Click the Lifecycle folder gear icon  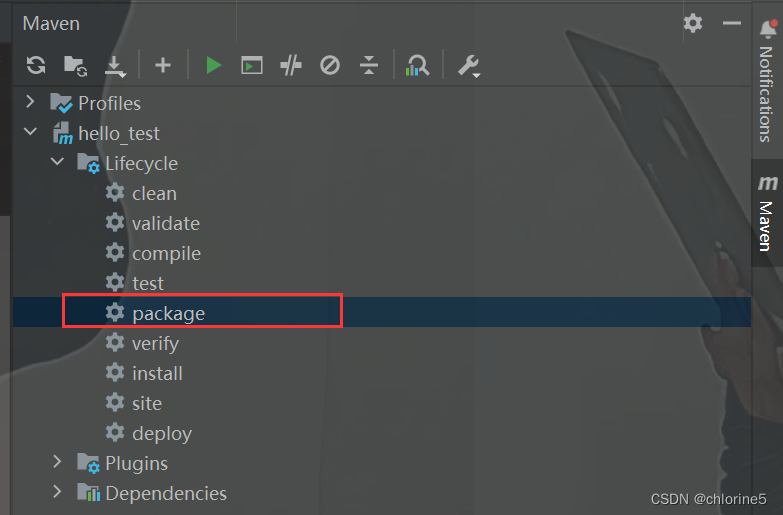pos(89,163)
